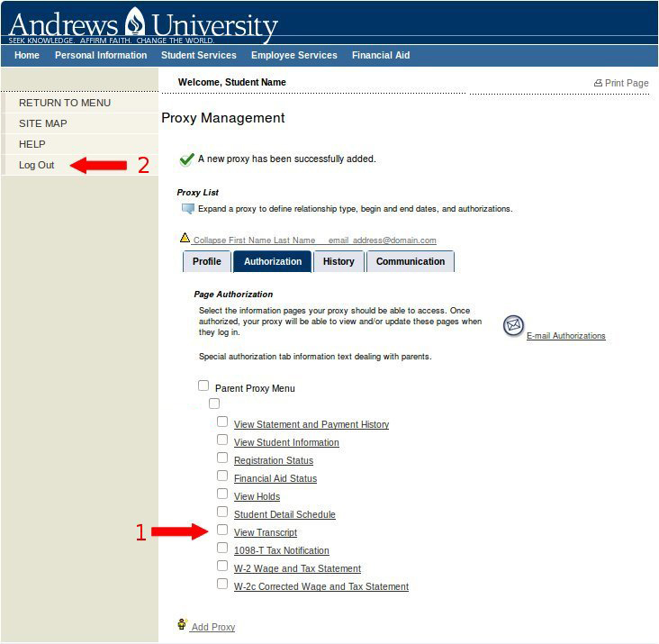The image size is (659, 644).
Task: Click the printer icon beside Print Page
Action: (x=598, y=83)
